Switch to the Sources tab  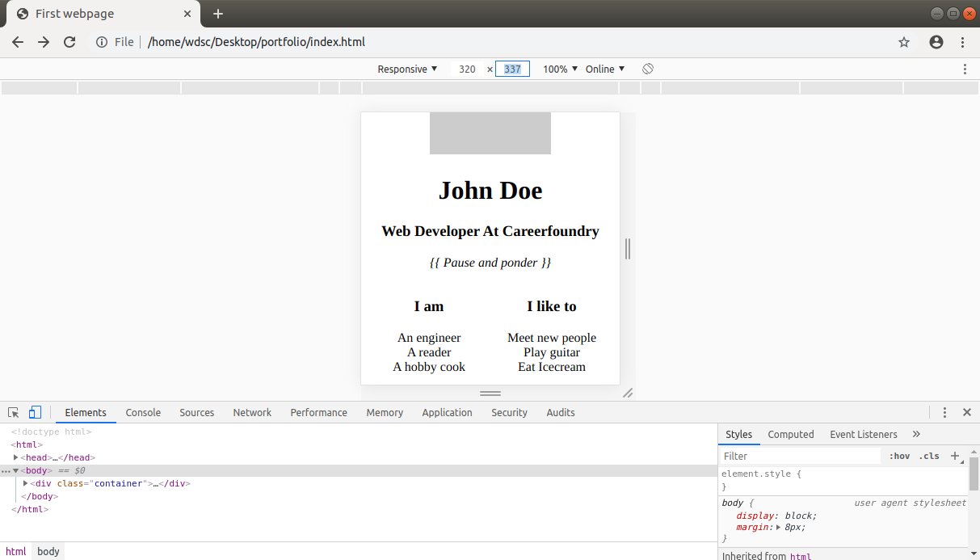197,412
